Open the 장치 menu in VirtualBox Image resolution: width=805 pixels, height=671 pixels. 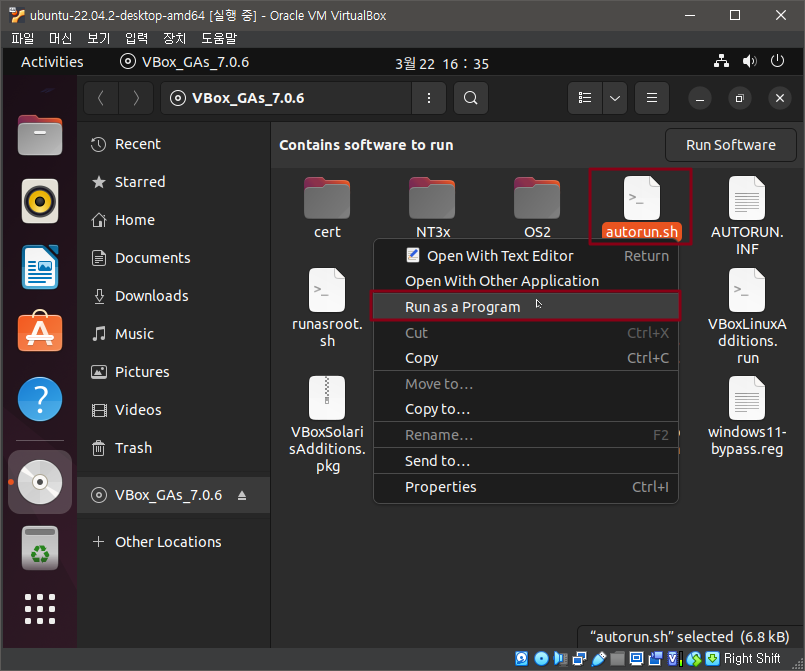tap(174, 38)
